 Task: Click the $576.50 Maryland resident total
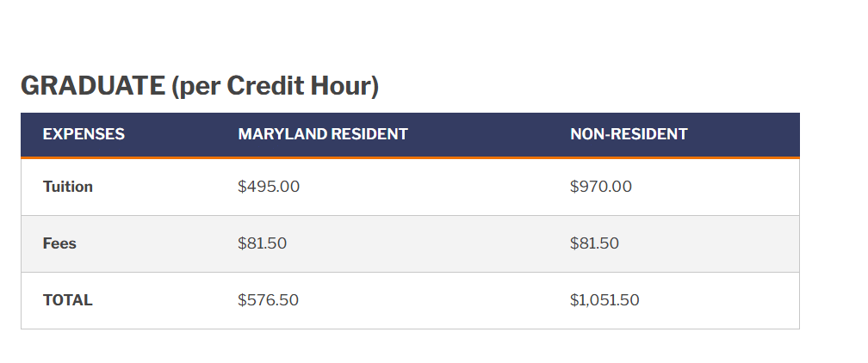pyautogui.click(x=268, y=300)
